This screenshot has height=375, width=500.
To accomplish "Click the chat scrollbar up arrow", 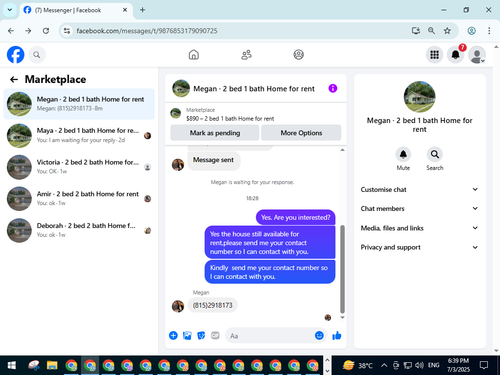I will click(x=342, y=150).
